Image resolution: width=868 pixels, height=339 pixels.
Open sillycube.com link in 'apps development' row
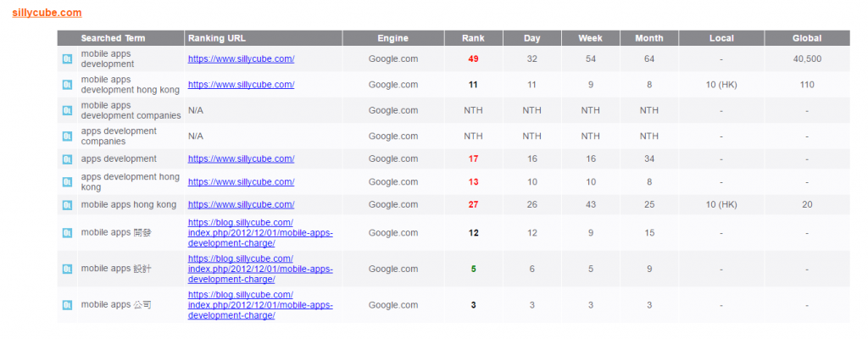pos(241,159)
